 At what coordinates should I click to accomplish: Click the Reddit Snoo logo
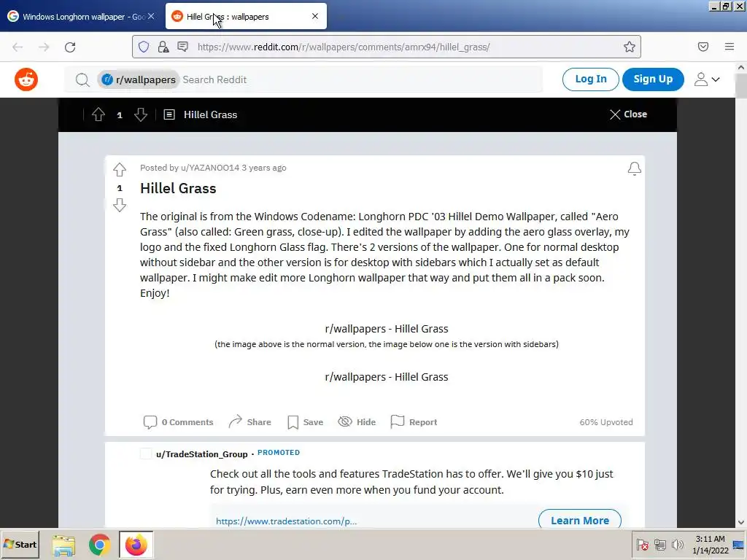coord(26,79)
